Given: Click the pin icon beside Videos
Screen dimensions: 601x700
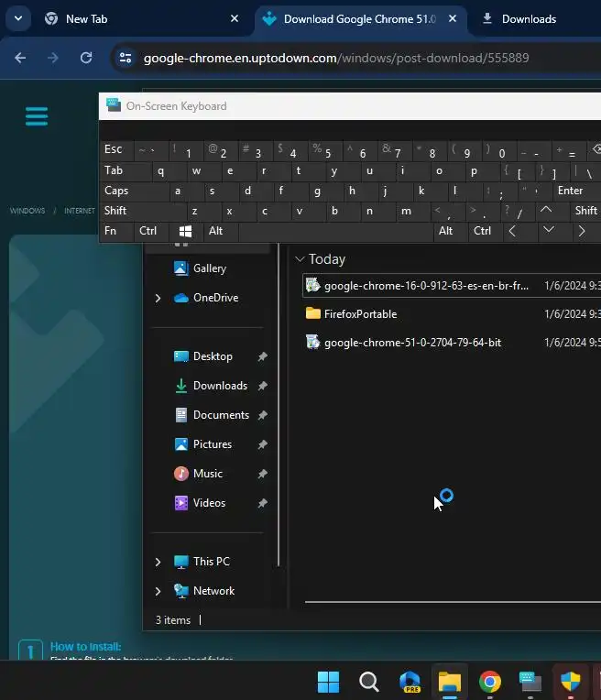Looking at the screenshot, I should [263, 503].
